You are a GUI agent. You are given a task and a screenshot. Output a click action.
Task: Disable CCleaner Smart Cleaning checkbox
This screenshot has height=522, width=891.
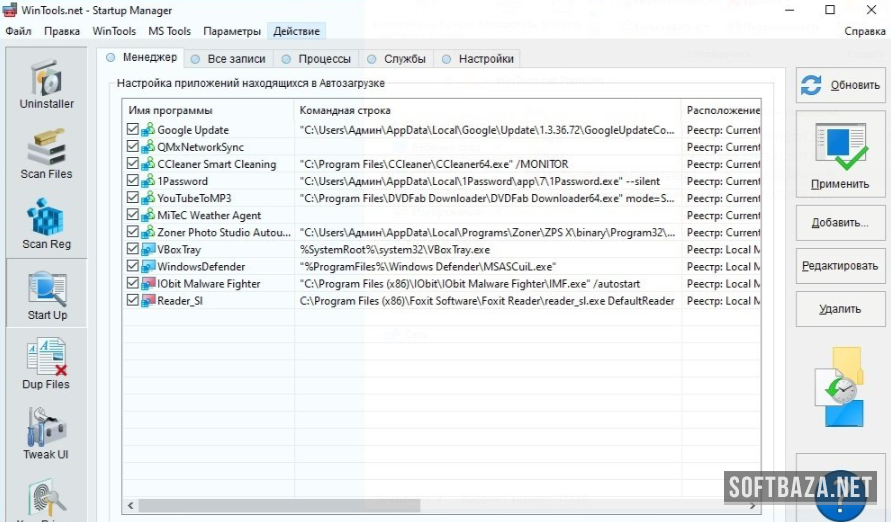(133, 164)
